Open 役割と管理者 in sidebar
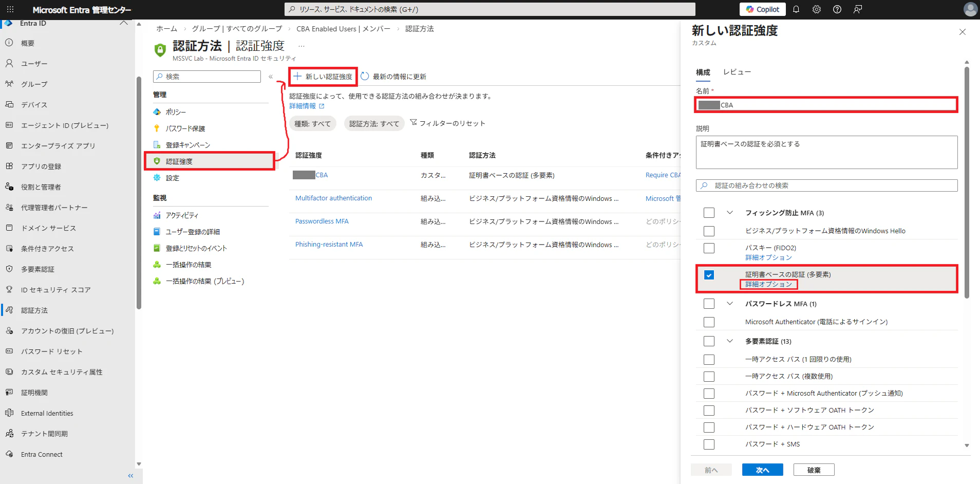980x484 pixels. click(x=41, y=187)
